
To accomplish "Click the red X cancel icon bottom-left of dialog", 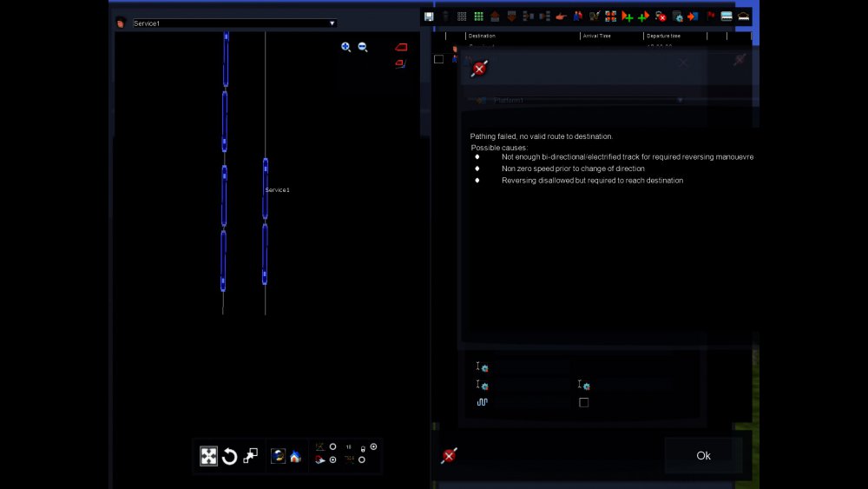I will pos(449,456).
